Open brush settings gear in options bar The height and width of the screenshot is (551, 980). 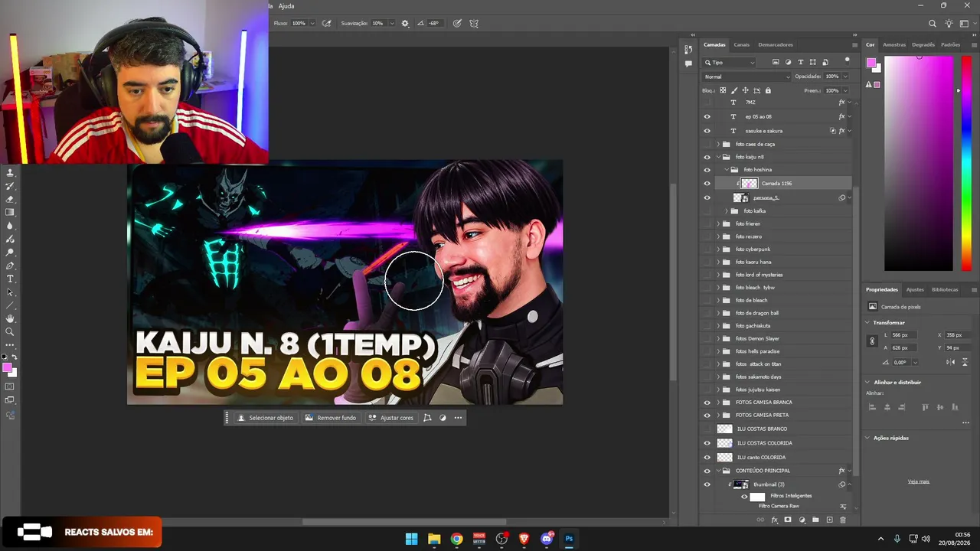tap(405, 24)
